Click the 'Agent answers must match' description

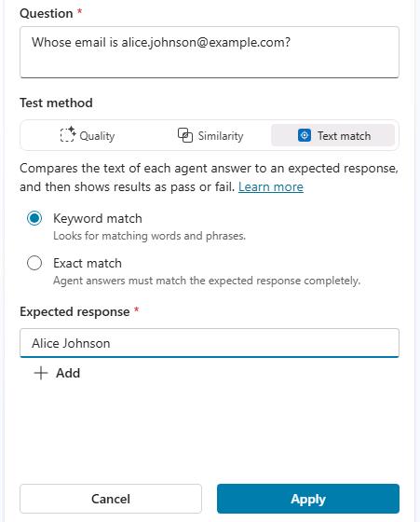[x=207, y=281]
